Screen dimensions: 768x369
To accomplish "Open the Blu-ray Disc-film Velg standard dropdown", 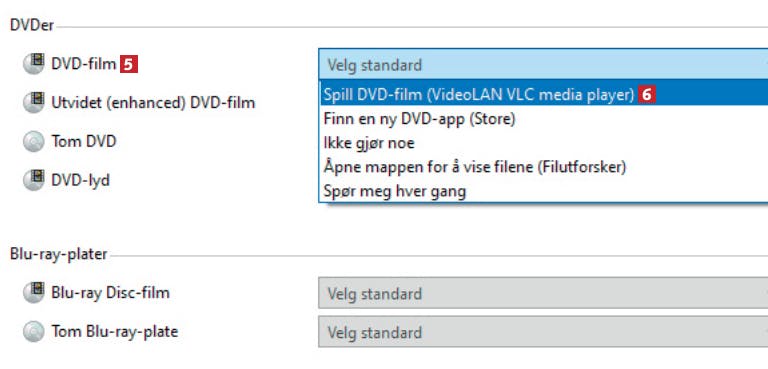I will coord(543,293).
